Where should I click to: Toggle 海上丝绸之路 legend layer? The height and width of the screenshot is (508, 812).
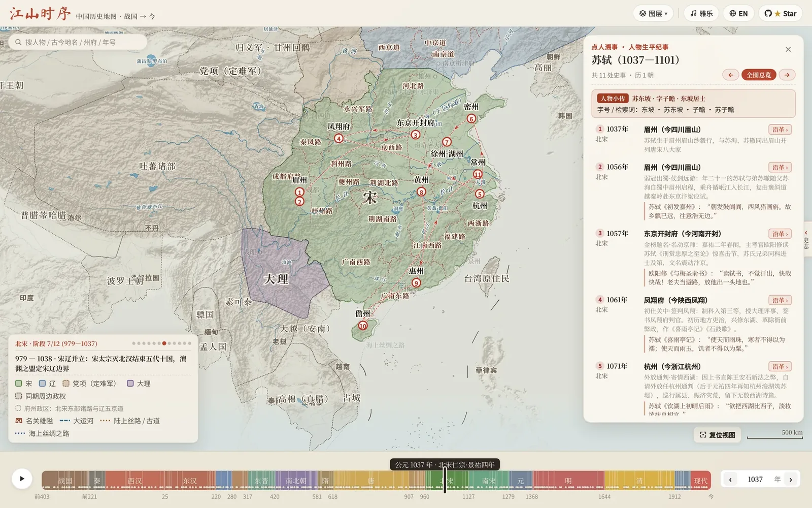(x=42, y=433)
